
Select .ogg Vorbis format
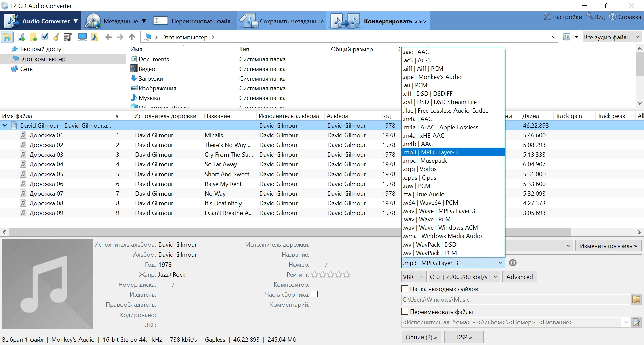[453, 169]
